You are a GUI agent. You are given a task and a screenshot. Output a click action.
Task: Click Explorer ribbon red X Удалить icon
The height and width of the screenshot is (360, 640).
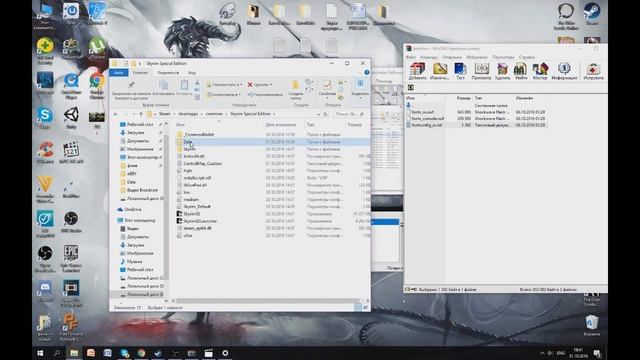(250, 84)
